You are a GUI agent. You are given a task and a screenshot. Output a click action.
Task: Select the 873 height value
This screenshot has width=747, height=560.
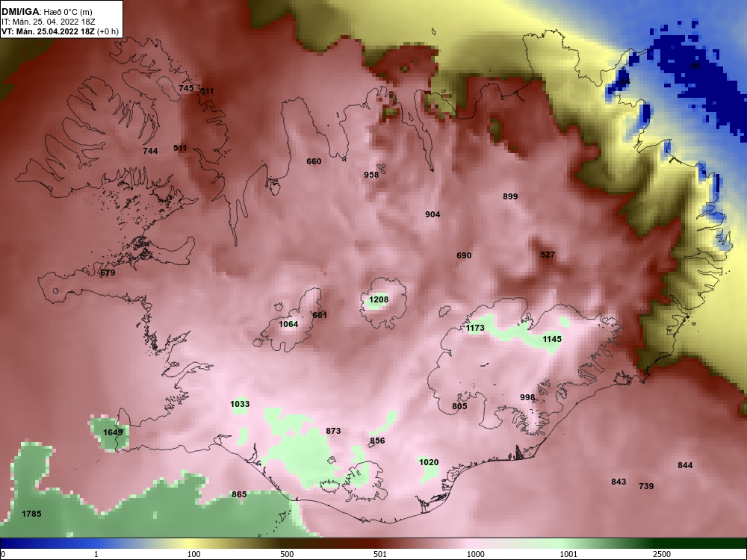[x=333, y=431]
